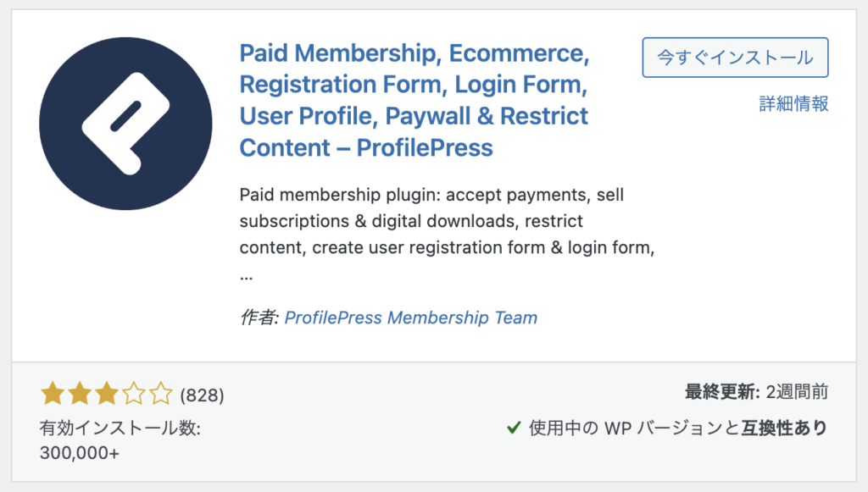Click the 互換性あり compatibility text

tap(784, 428)
